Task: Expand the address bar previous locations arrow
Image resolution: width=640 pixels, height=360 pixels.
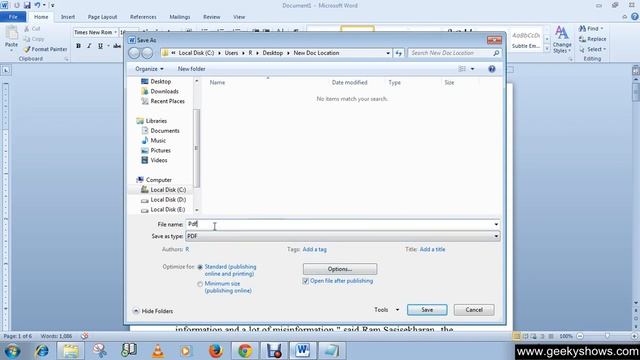Action: (x=388, y=53)
